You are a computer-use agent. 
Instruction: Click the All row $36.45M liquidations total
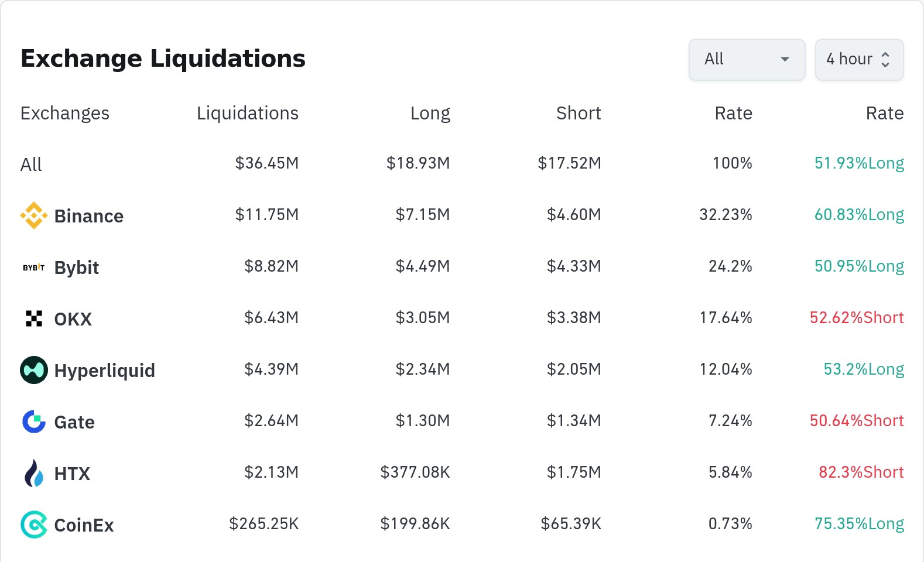pos(266,163)
